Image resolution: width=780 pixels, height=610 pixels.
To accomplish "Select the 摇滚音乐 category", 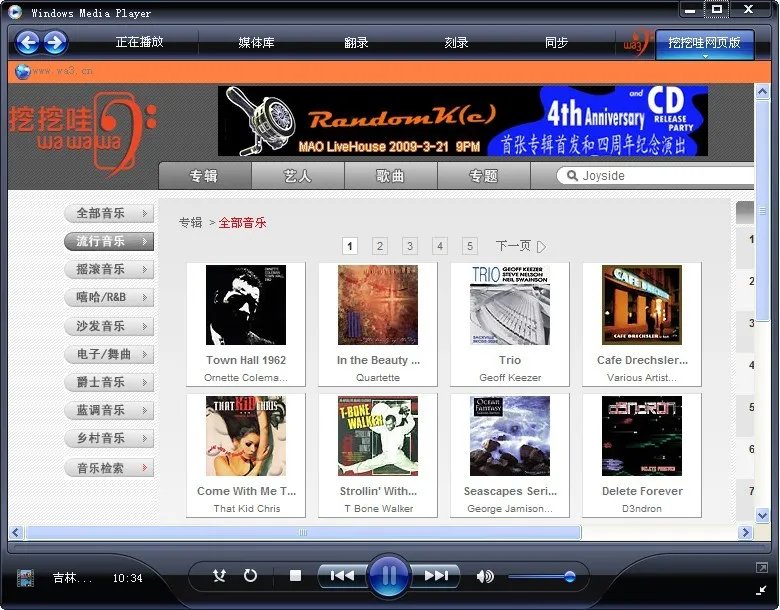I will [109, 269].
